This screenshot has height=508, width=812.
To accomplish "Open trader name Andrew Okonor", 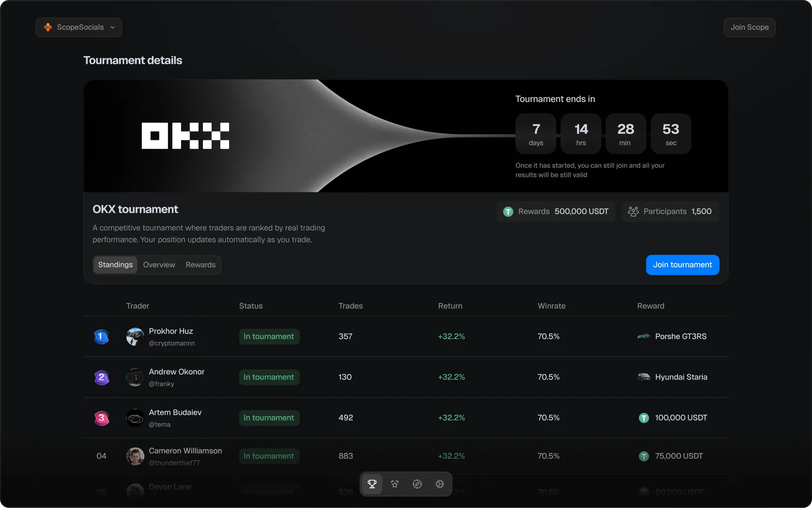I will pyautogui.click(x=177, y=372).
